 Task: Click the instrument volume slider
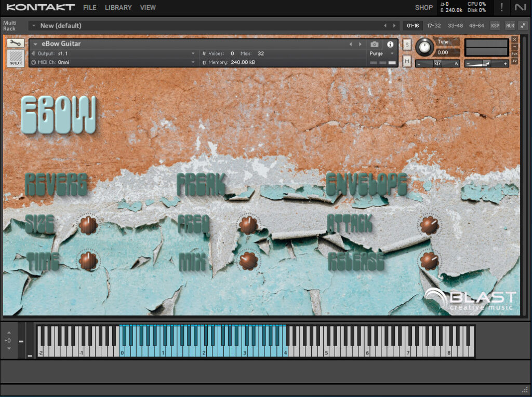point(486,63)
